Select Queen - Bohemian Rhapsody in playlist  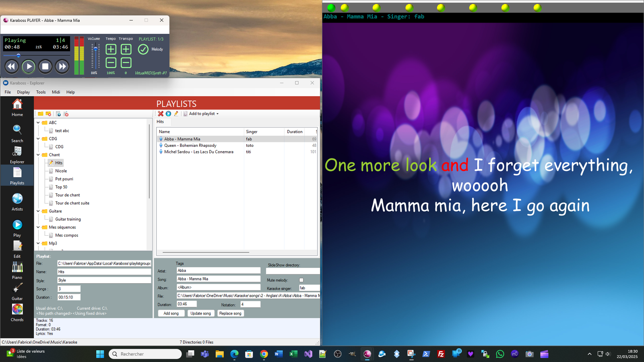190,146
